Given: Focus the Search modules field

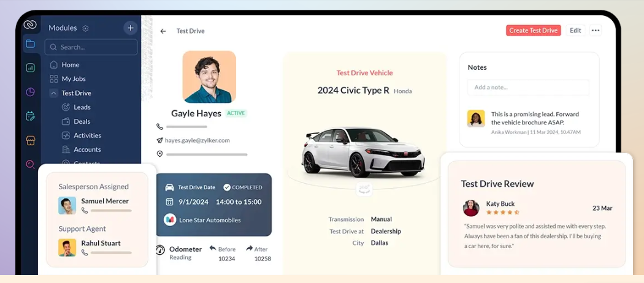Looking at the screenshot, I should pyautogui.click(x=91, y=47).
